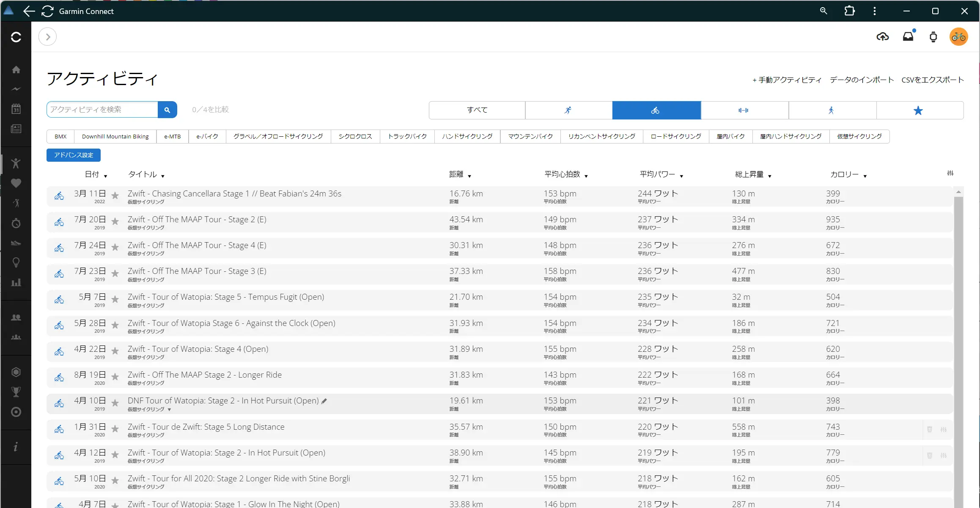Click the データのインポート link
This screenshot has height=508, width=980.
[862, 80]
